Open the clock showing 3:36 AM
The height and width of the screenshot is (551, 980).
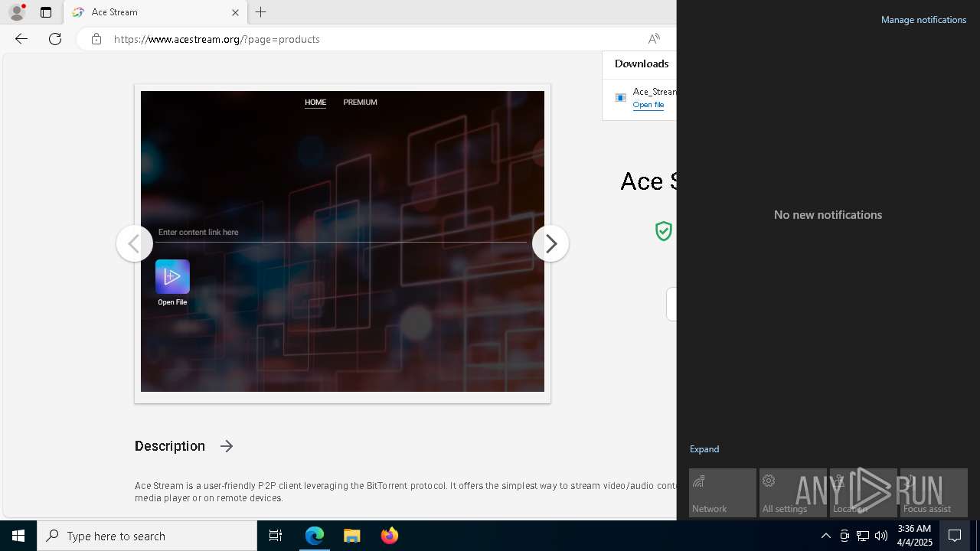(914, 536)
